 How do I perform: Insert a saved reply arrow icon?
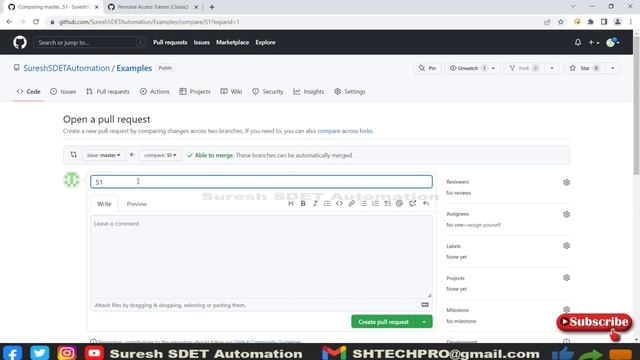pyautogui.click(x=426, y=203)
